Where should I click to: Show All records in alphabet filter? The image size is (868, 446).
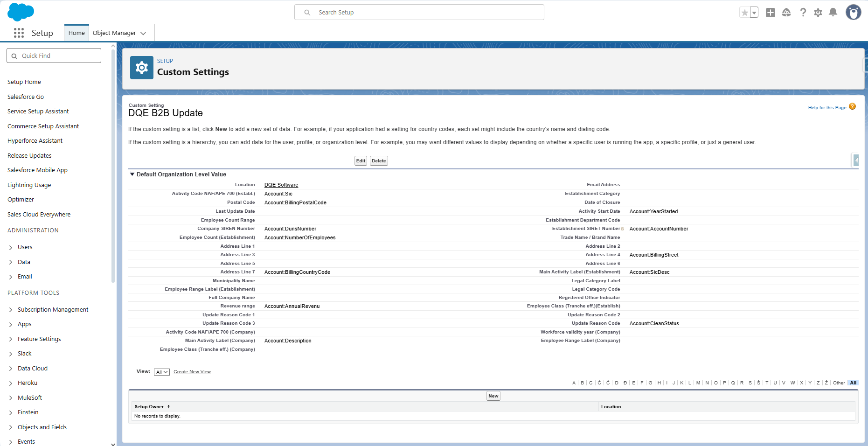point(853,383)
